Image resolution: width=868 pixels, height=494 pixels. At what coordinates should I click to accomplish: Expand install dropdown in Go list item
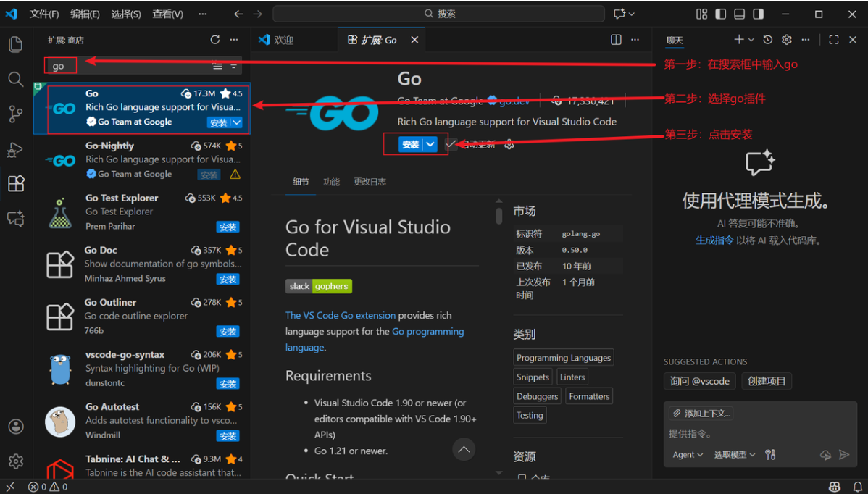click(236, 123)
